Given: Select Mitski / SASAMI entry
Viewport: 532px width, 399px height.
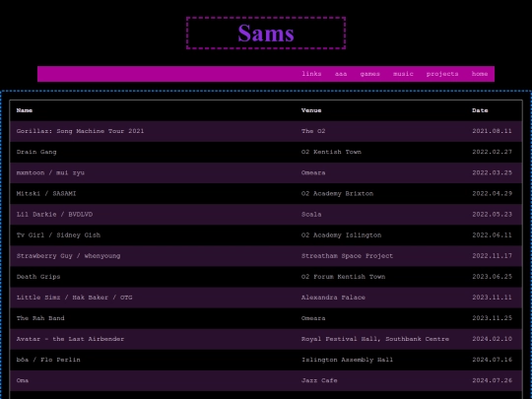Looking at the screenshot, I should 46,193.
